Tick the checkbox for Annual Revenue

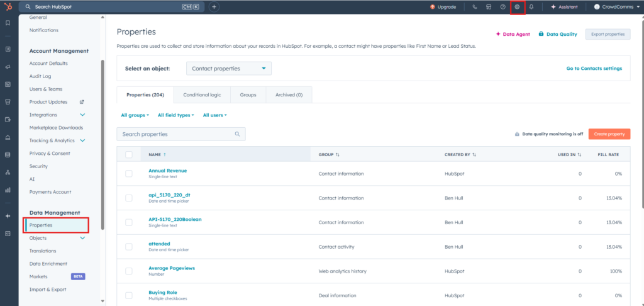click(129, 174)
